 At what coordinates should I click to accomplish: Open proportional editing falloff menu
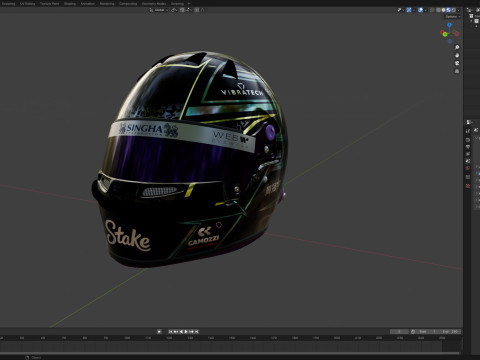(202, 10)
